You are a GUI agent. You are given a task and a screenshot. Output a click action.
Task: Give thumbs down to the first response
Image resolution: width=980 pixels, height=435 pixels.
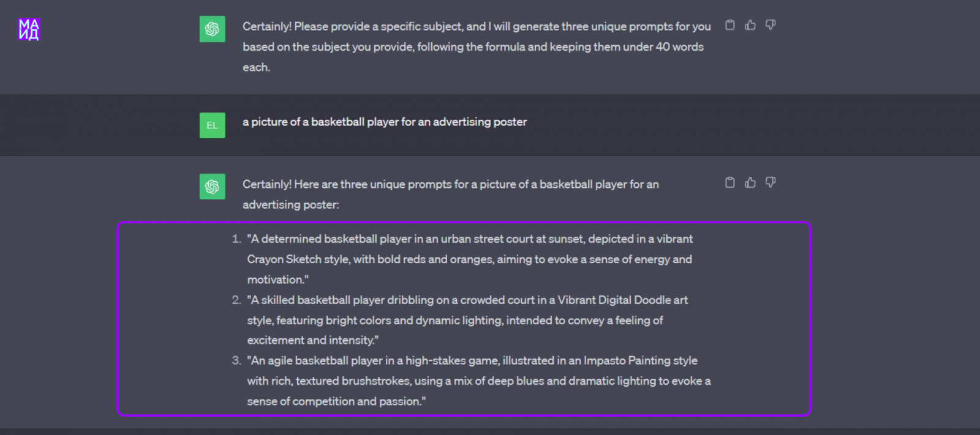tap(771, 25)
